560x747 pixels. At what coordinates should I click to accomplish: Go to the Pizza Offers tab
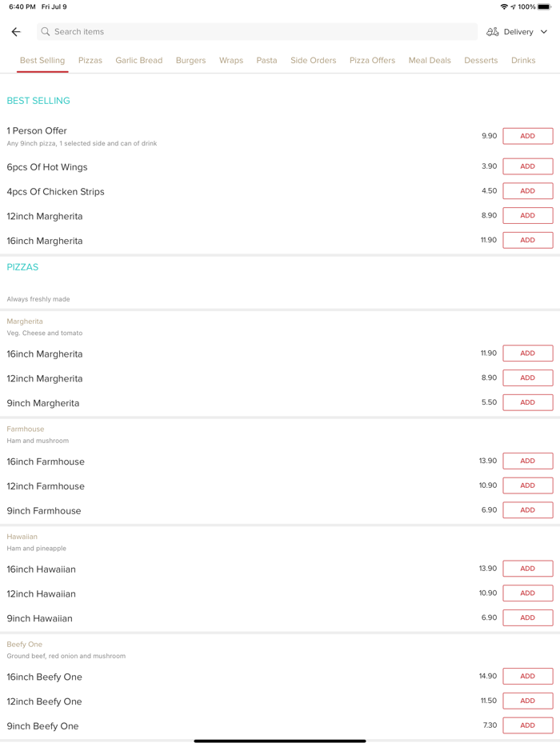click(372, 61)
